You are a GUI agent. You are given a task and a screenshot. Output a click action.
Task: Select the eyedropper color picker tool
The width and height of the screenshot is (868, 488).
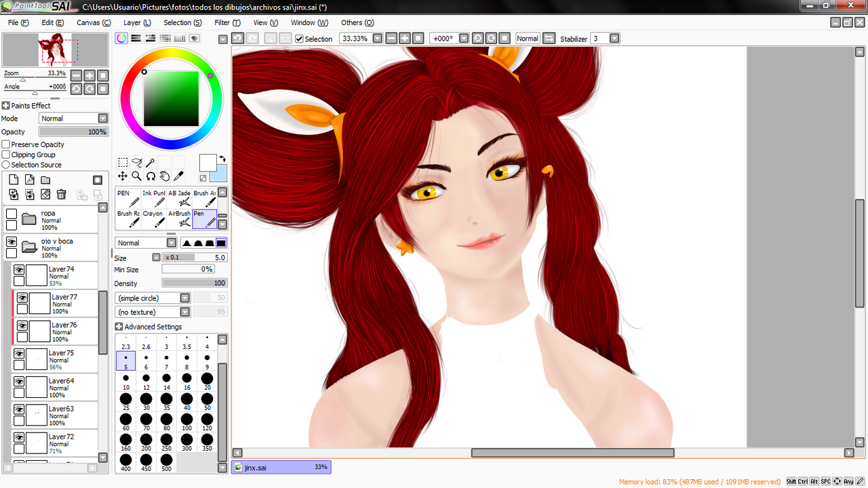pos(179,176)
